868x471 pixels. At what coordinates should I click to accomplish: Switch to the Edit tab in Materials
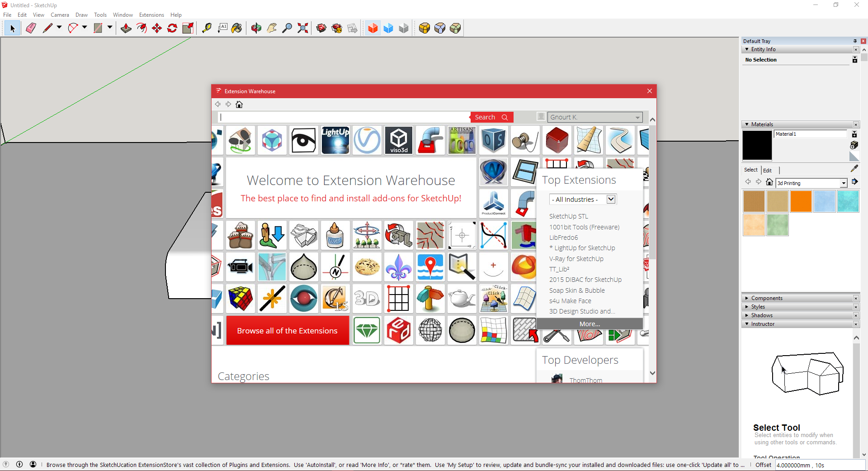767,170
